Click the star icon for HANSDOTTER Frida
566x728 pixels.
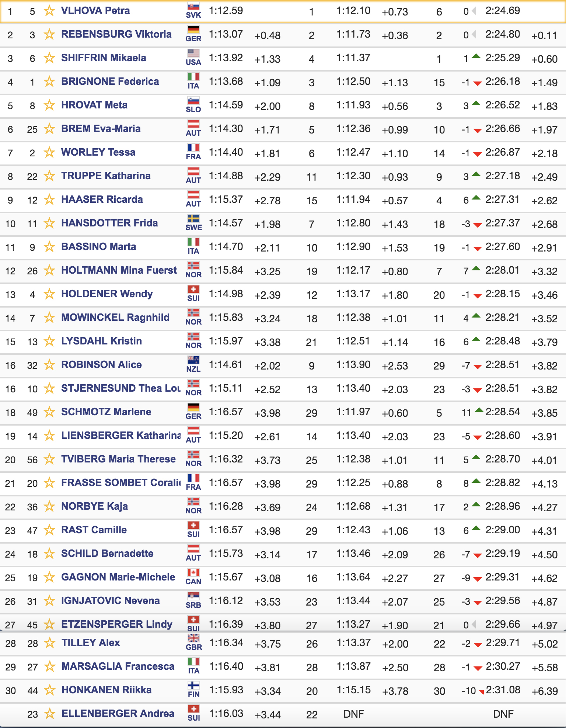click(49, 223)
